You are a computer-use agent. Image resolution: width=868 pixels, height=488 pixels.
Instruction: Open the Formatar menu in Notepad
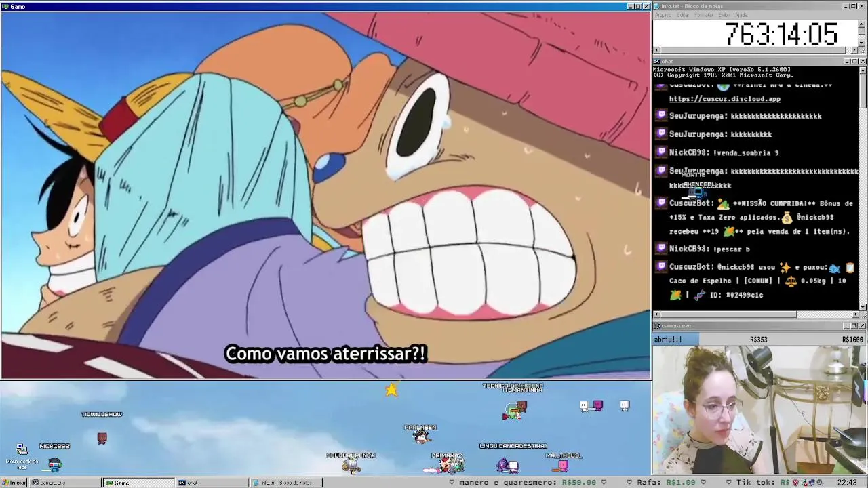pos(704,15)
